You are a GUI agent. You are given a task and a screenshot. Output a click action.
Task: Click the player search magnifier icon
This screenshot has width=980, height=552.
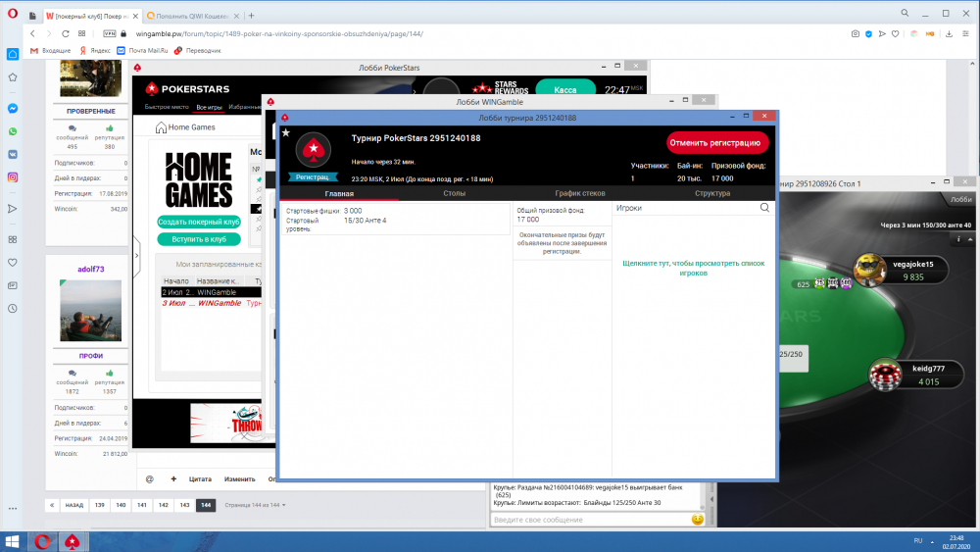pyautogui.click(x=765, y=208)
